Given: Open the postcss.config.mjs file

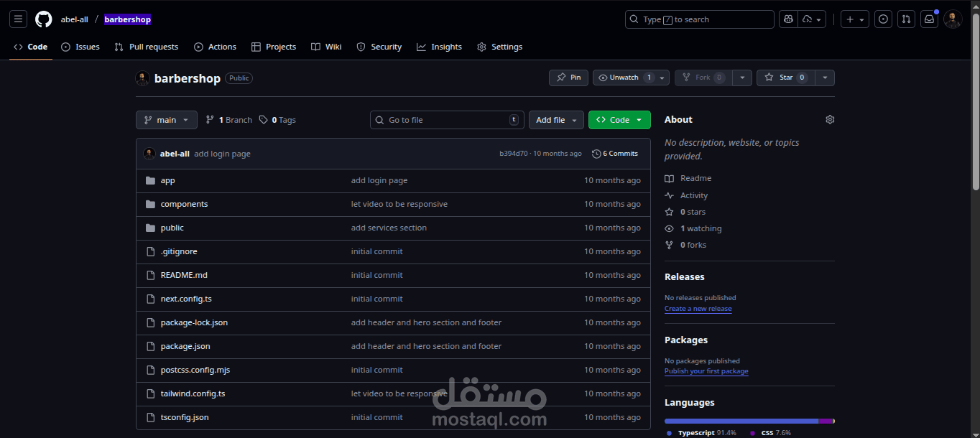Looking at the screenshot, I should 195,371.
